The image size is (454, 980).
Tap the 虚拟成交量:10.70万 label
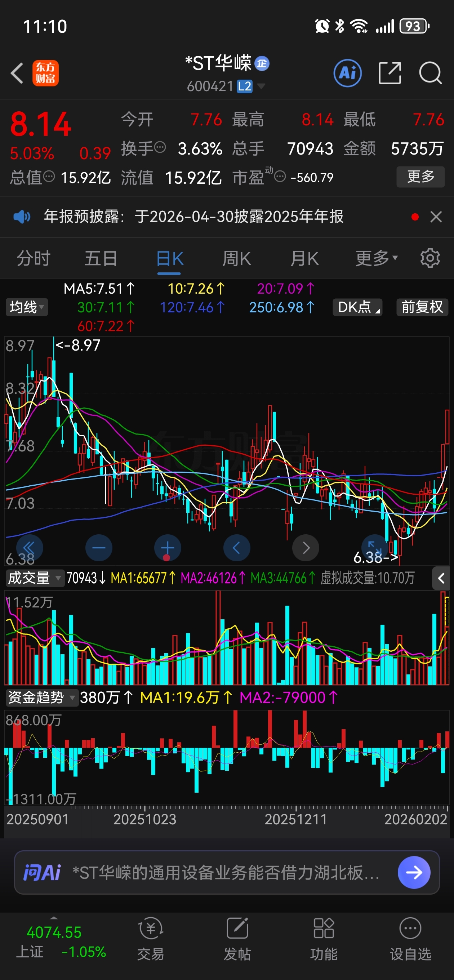pyautogui.click(x=367, y=578)
